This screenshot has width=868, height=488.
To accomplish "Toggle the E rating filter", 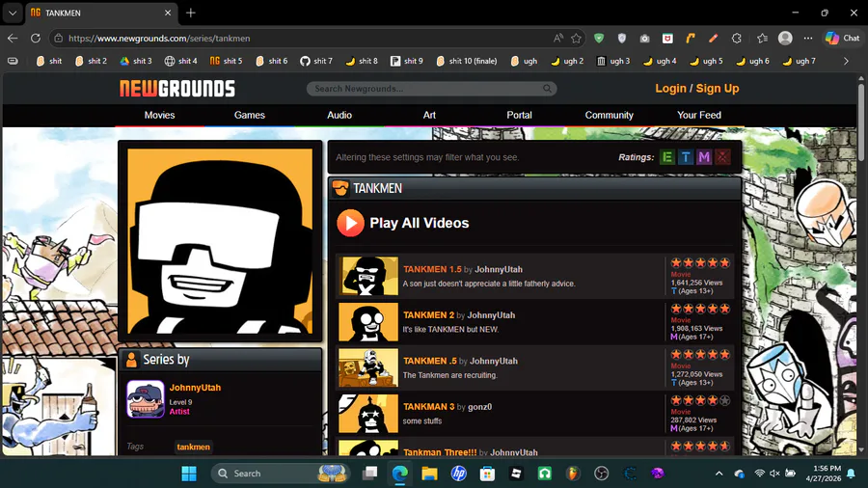I will pyautogui.click(x=667, y=157).
